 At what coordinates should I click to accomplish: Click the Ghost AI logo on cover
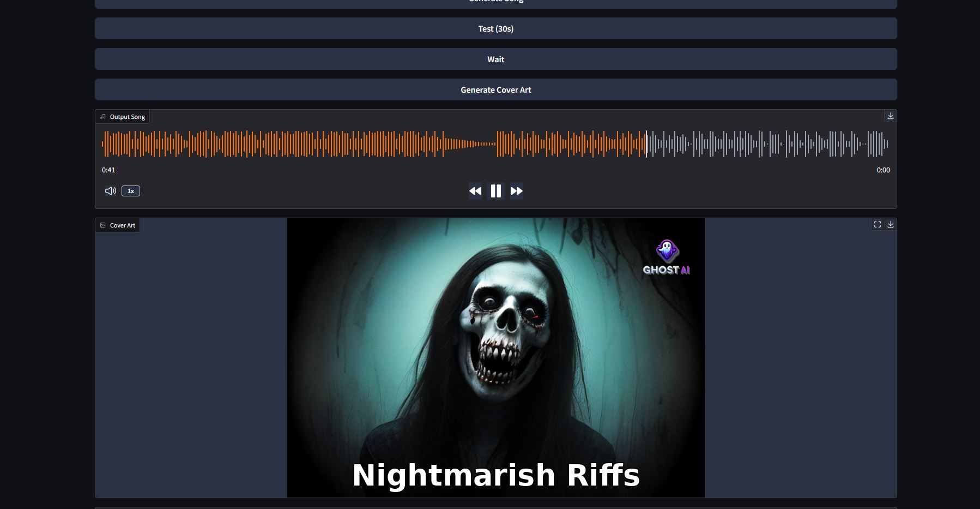pyautogui.click(x=666, y=258)
